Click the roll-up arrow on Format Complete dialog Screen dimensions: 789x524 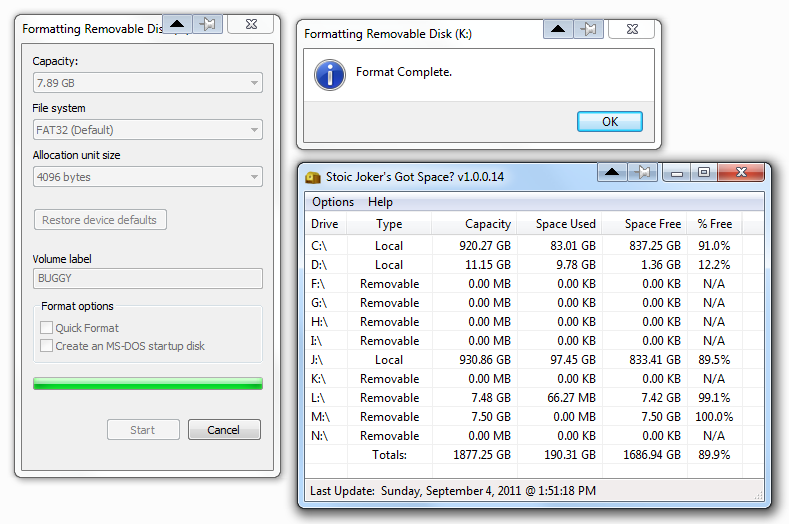pyautogui.click(x=558, y=29)
